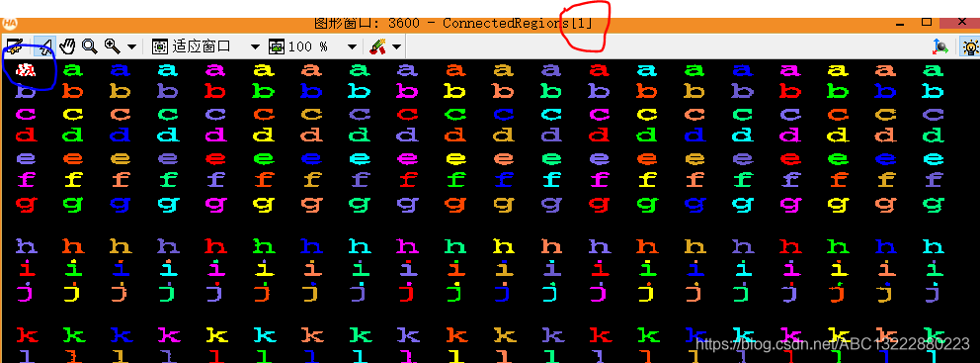Click the fit-to-window icon beside 适应窗口
The height and width of the screenshot is (363, 980).
click(160, 46)
